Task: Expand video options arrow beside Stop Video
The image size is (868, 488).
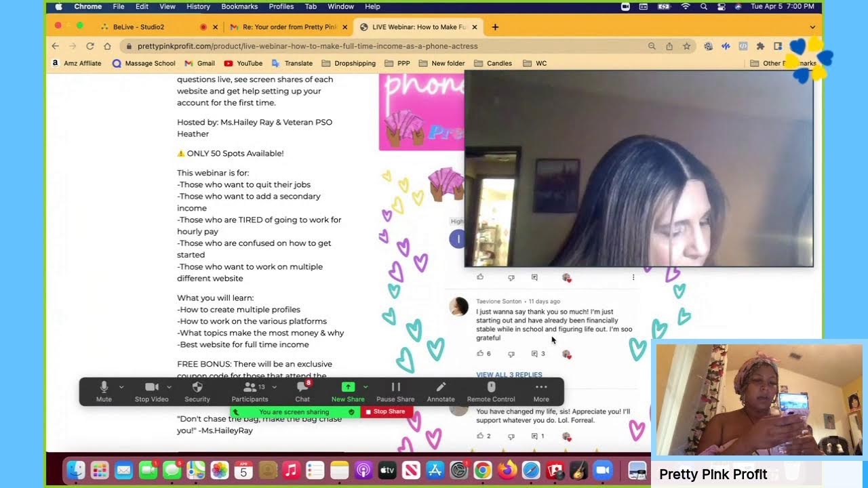Action: 169,387
